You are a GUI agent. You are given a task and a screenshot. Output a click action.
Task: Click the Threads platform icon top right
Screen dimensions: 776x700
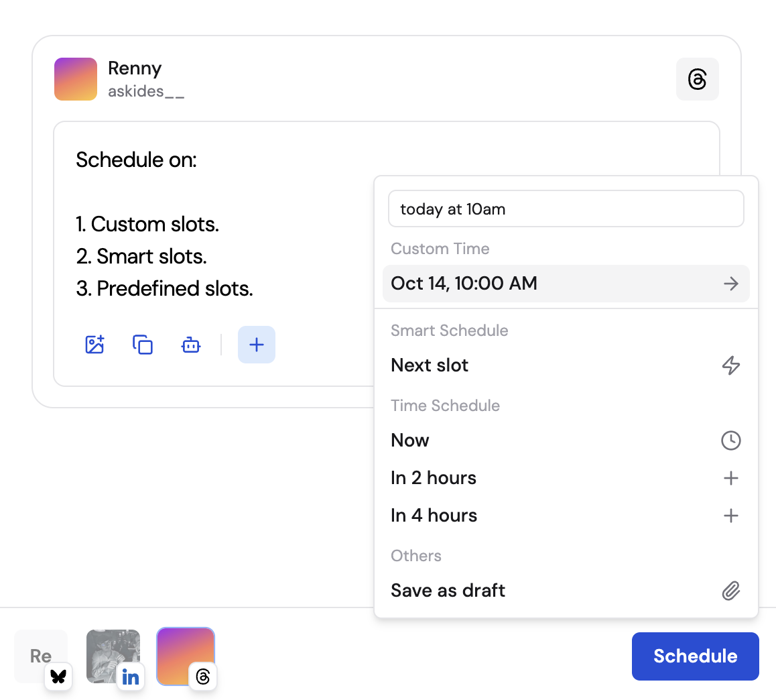point(697,79)
